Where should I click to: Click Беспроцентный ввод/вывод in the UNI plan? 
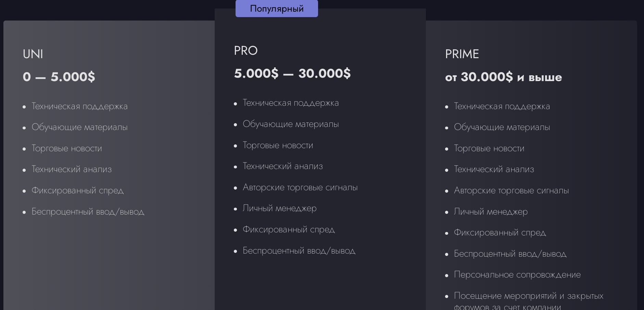click(x=88, y=212)
